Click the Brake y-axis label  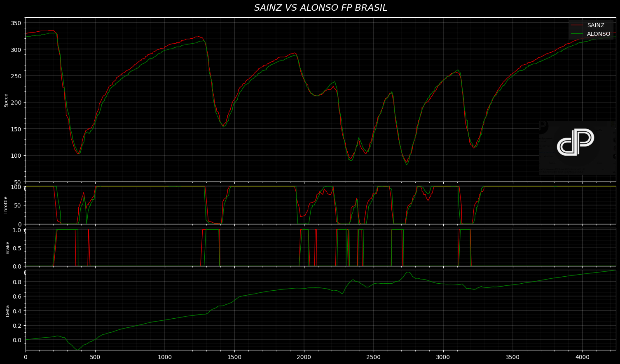tap(7, 247)
